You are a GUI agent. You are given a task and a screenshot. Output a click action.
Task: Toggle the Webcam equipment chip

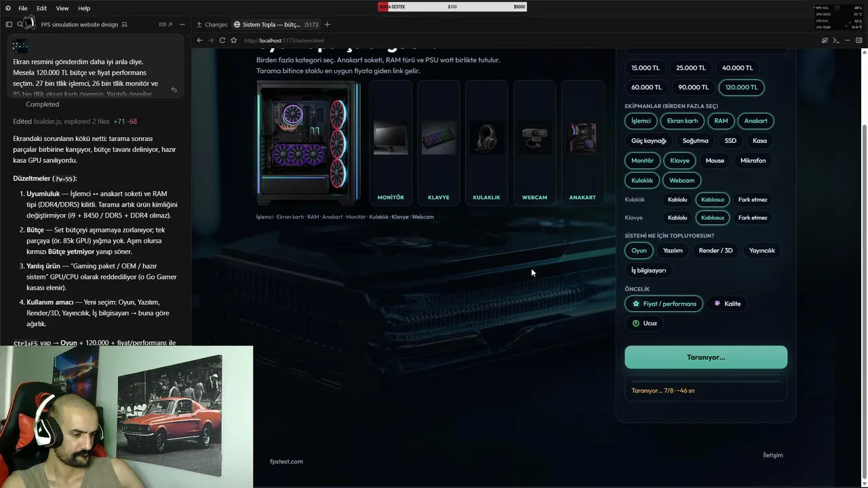682,180
